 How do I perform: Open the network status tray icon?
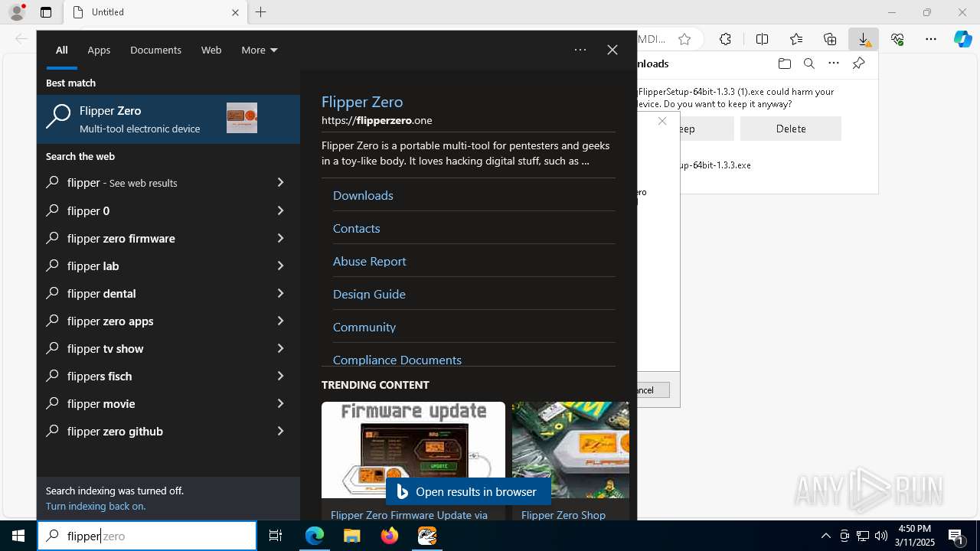[862, 536]
